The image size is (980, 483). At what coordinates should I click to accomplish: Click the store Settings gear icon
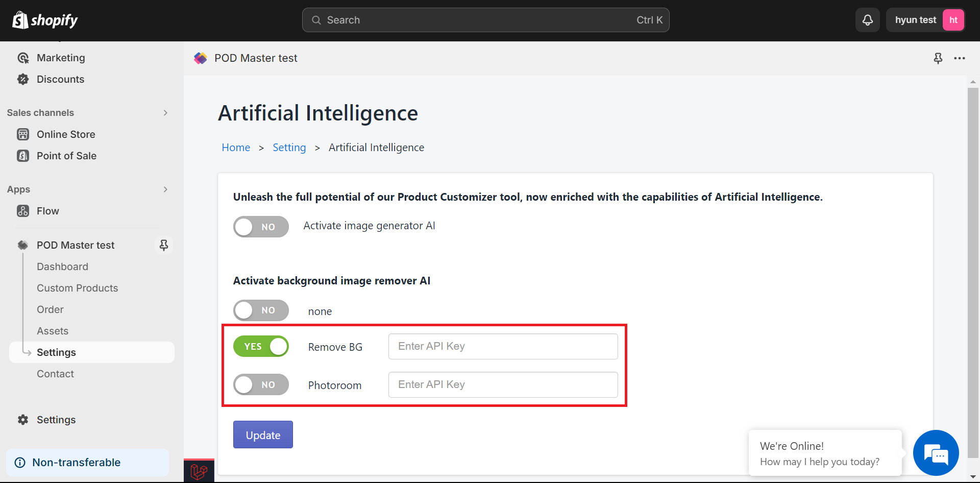coord(23,420)
